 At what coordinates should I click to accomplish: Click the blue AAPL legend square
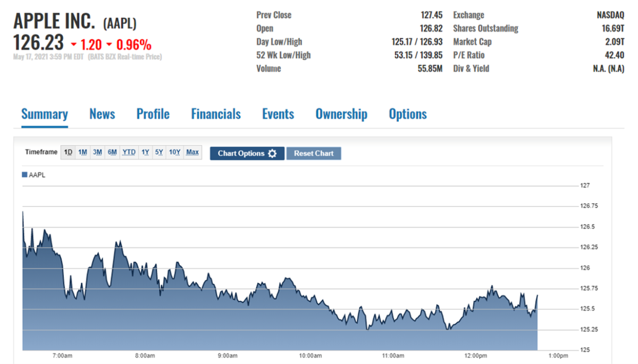point(24,175)
